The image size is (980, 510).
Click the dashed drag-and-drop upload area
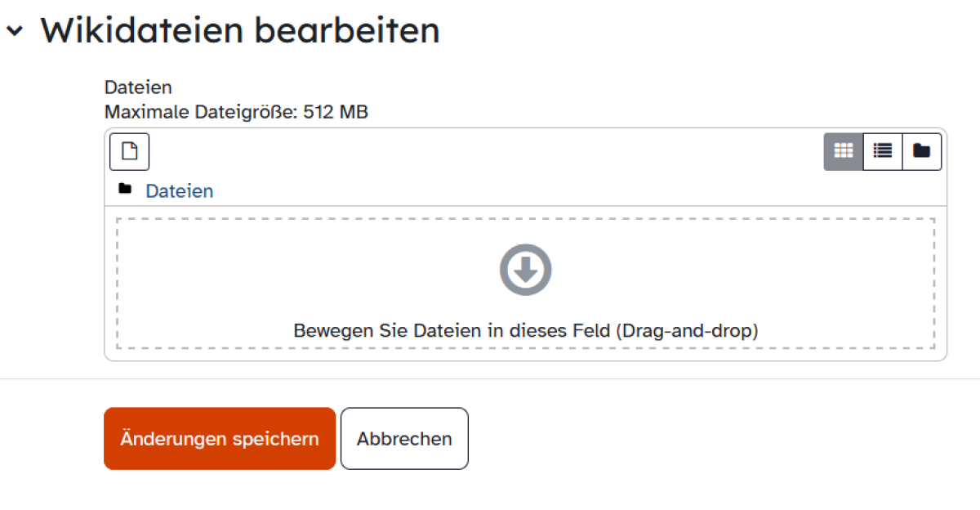pos(526,283)
